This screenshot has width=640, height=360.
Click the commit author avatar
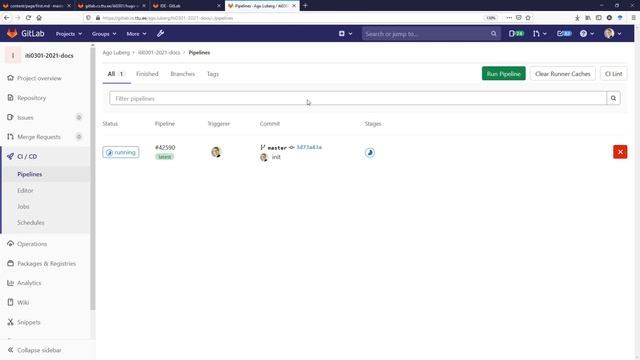coord(264,157)
